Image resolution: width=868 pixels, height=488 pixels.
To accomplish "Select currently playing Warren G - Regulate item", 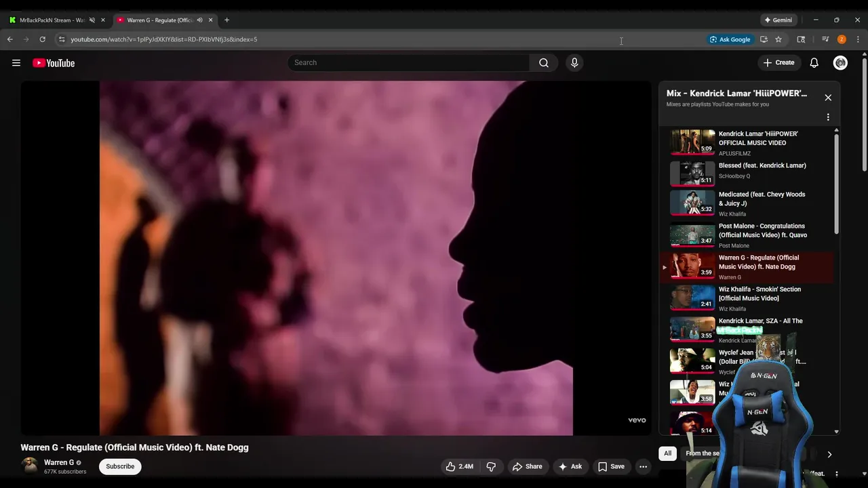I will point(746,267).
